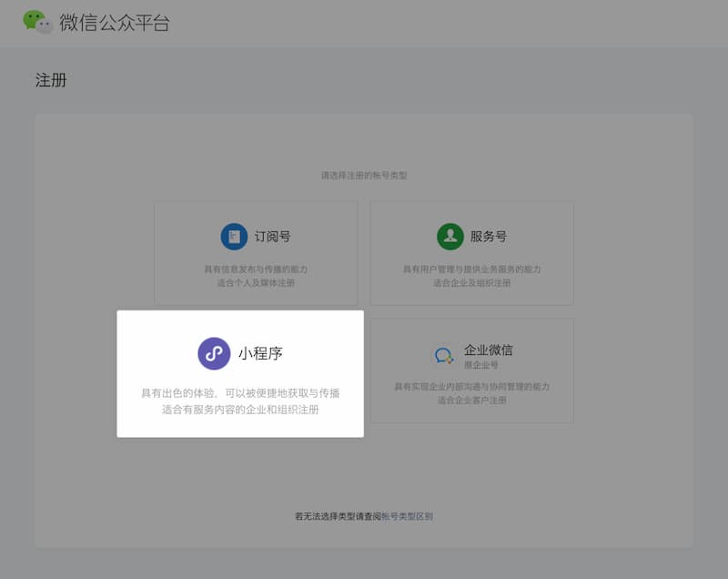Select the 订阅号 account type card
The height and width of the screenshot is (579, 728).
257,252
